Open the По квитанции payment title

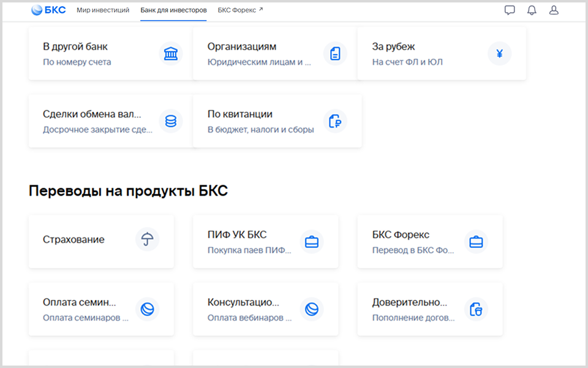(x=240, y=114)
